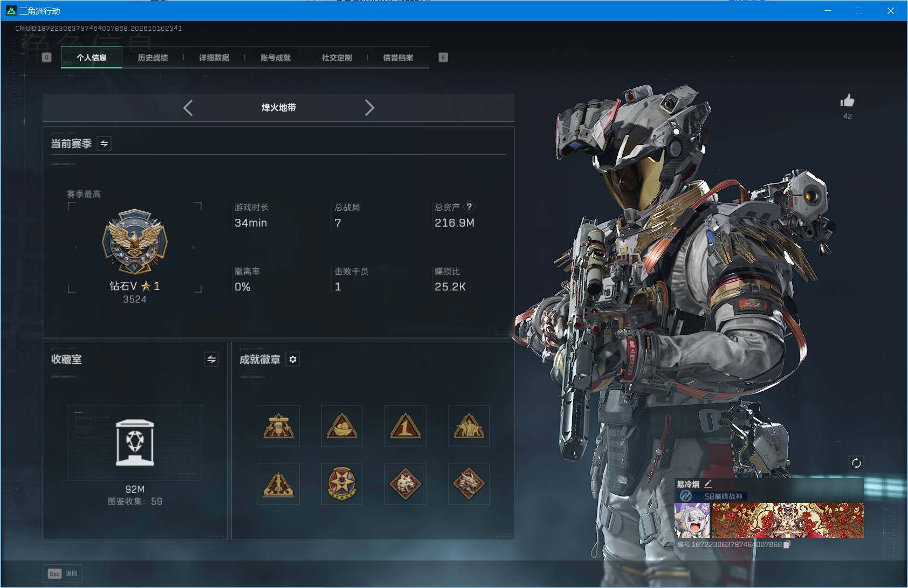Open 成就徽章 badge settings gear
The image size is (908, 588).
pos(293,359)
